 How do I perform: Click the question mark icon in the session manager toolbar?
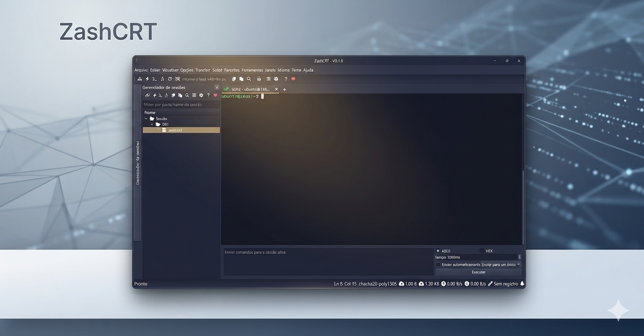point(208,95)
